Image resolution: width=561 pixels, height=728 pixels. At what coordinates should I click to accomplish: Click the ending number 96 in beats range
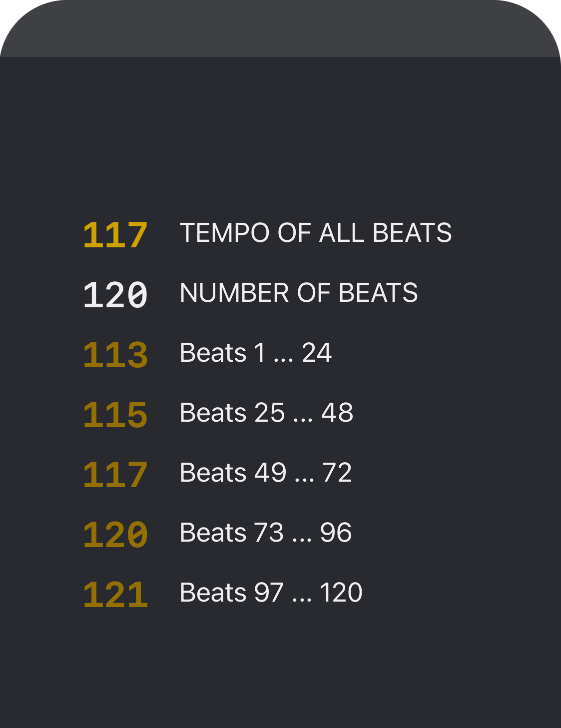336,533
